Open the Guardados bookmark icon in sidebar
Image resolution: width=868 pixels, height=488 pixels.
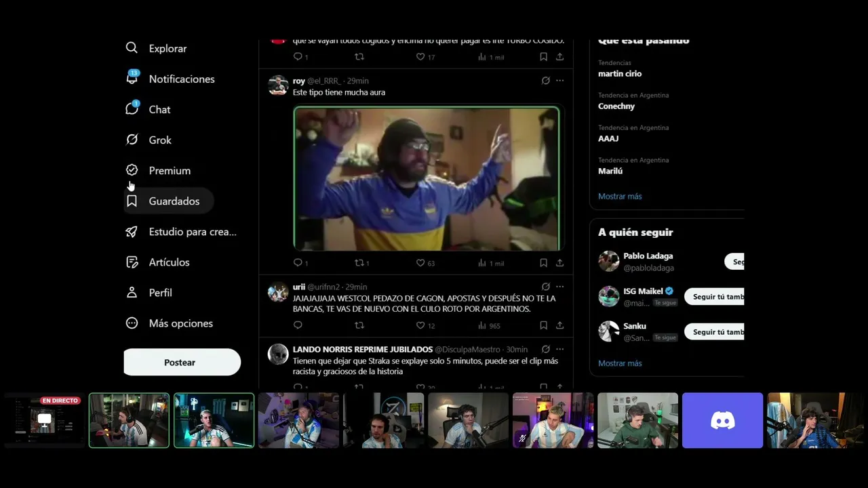pyautogui.click(x=132, y=201)
